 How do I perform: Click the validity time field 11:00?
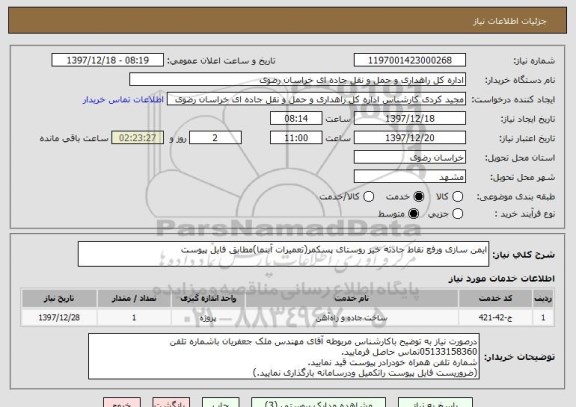pos(296,138)
